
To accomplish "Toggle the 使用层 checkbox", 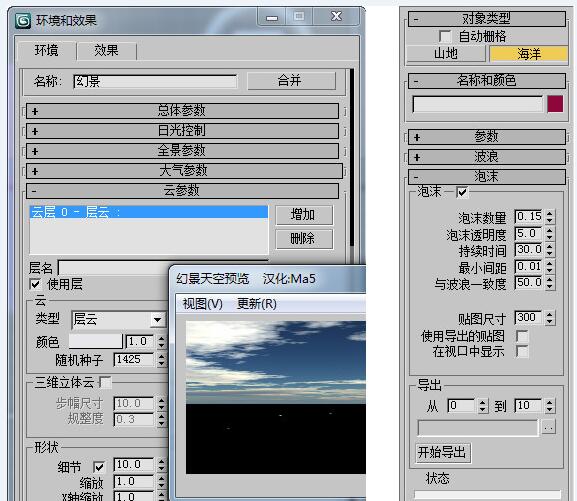I will pyautogui.click(x=35, y=284).
